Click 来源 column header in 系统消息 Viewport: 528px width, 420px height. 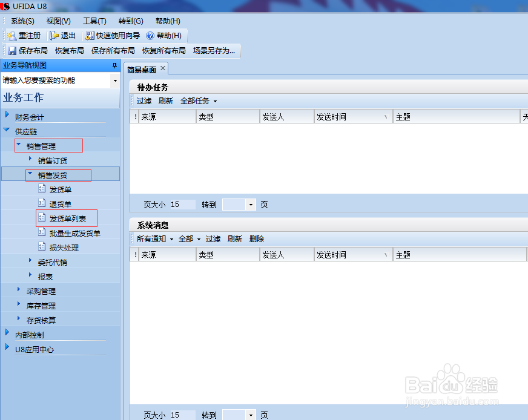[x=167, y=255]
